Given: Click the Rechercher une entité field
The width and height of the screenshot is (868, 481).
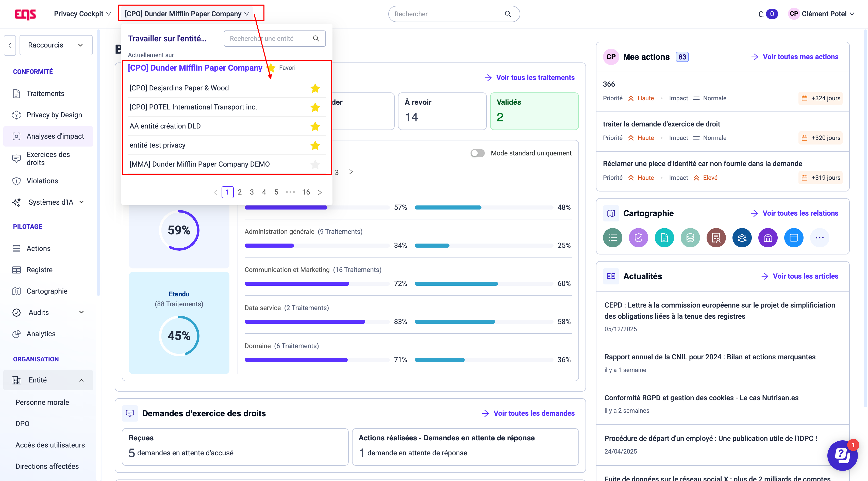Looking at the screenshot, I should (x=275, y=38).
